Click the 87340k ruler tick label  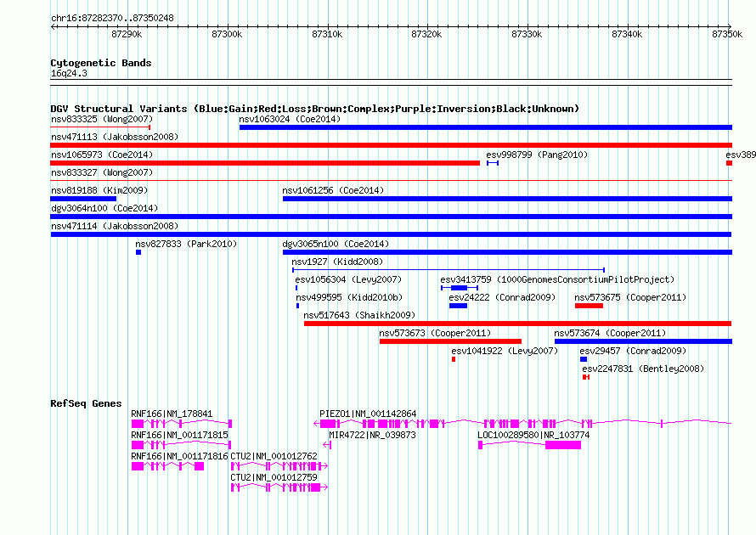[627, 34]
